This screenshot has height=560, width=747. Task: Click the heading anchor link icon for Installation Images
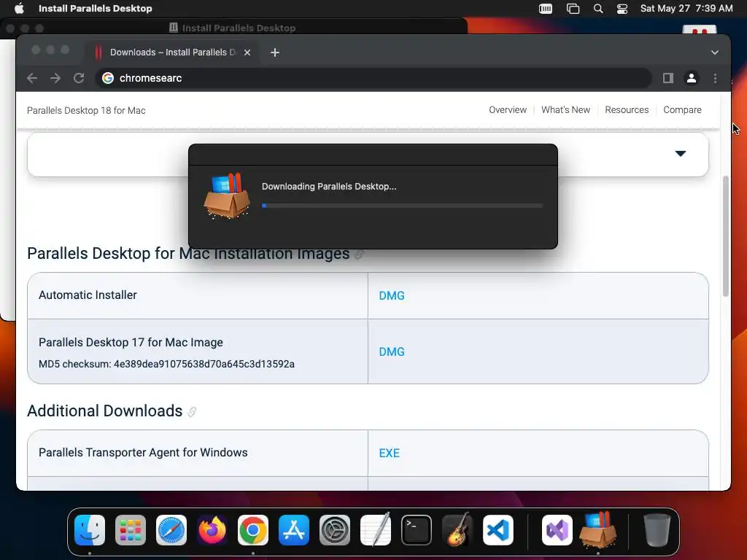[360, 254]
